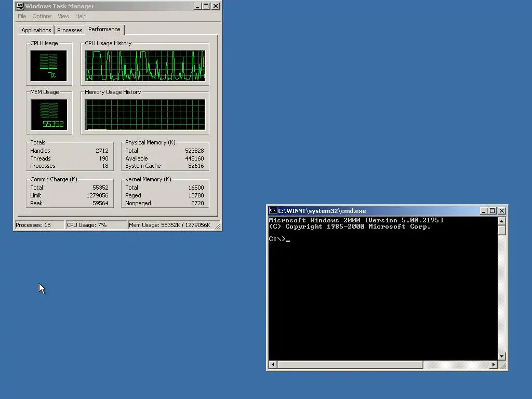Click the cmd scroll up arrow
This screenshot has width=532, height=399.
tap(501, 221)
